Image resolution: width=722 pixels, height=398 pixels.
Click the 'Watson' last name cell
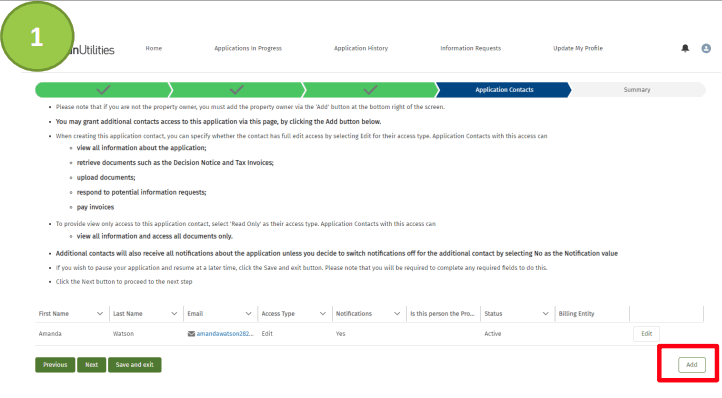tap(123, 334)
